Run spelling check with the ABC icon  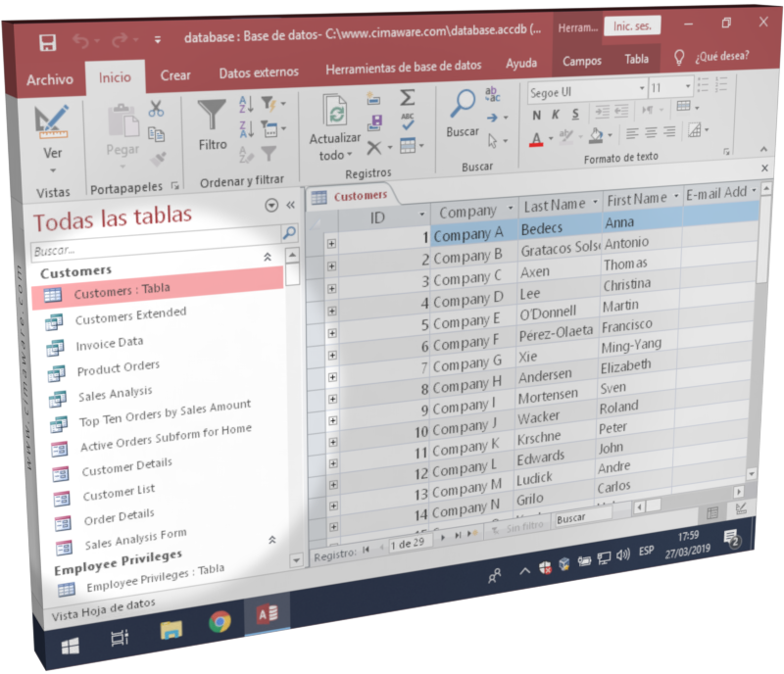point(409,120)
